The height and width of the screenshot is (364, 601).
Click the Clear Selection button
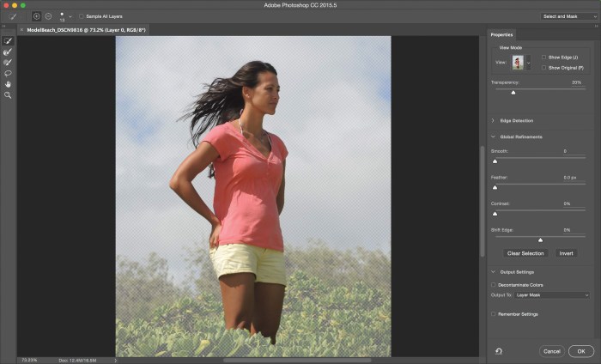(525, 253)
